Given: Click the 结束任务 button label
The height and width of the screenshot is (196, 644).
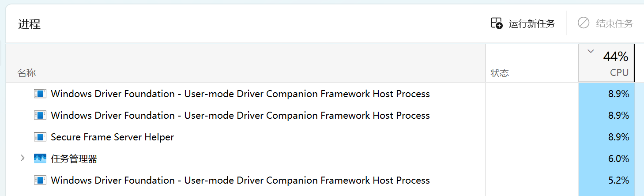Looking at the screenshot, I should click(x=614, y=23).
